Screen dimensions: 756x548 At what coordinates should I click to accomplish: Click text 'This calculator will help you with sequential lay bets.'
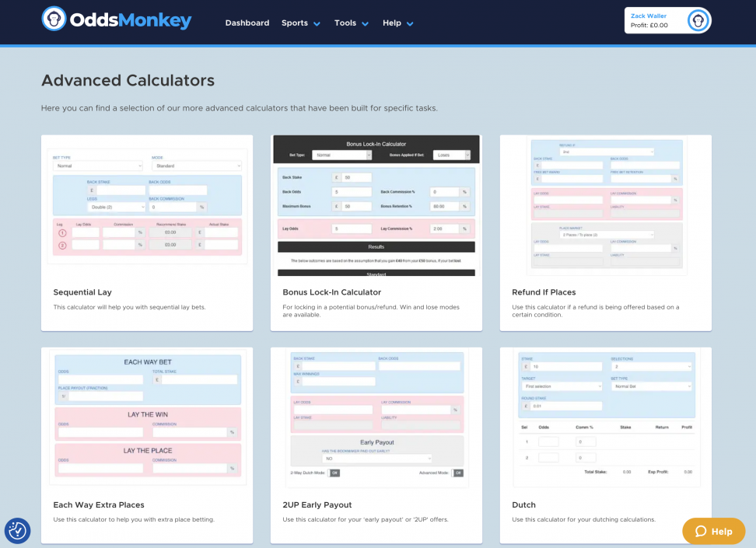tap(129, 307)
